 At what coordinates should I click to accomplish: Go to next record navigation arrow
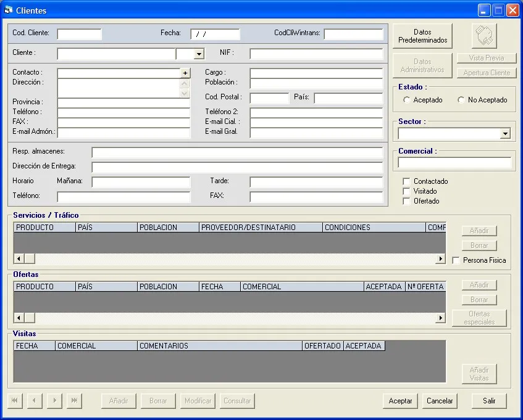(x=54, y=400)
